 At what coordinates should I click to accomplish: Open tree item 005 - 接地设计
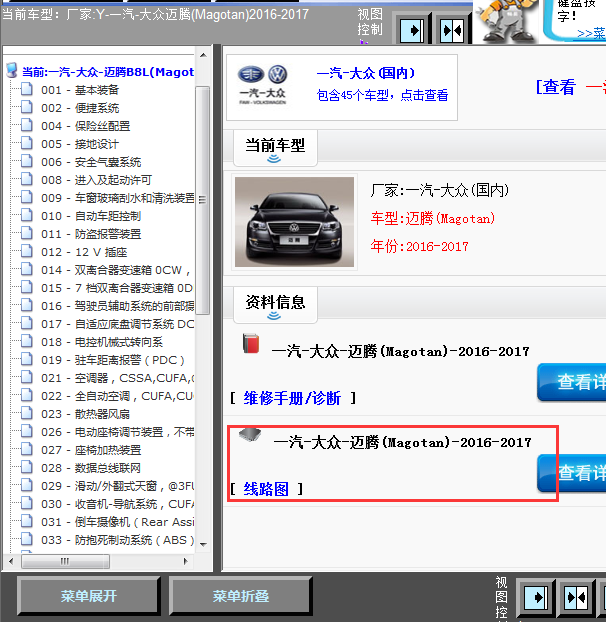(80, 144)
